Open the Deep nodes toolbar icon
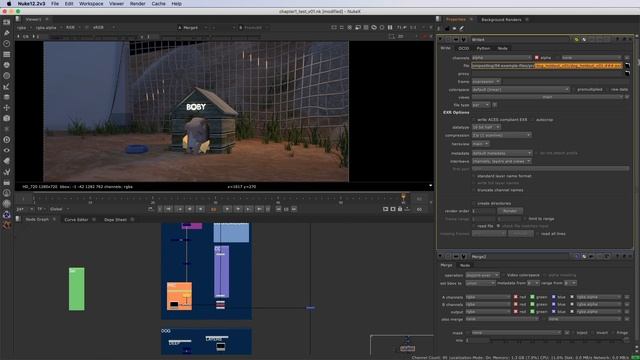The height and width of the screenshot is (360, 640). pos(7,140)
